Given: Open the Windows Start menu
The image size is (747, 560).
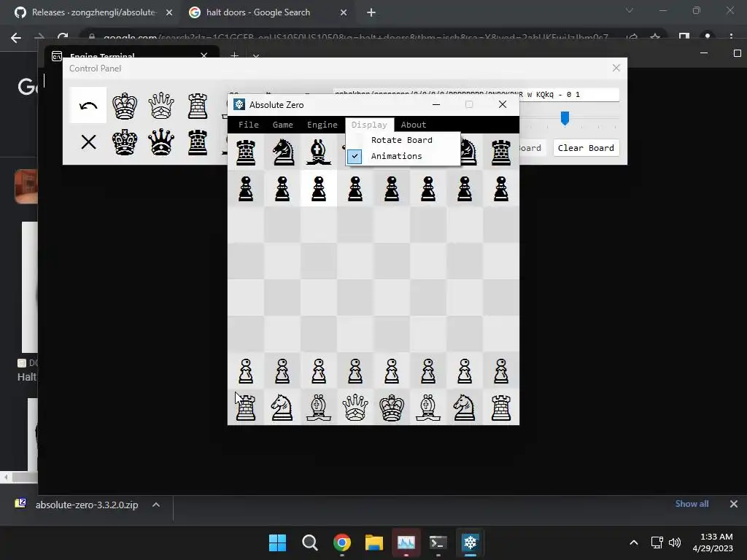Looking at the screenshot, I should [277, 542].
